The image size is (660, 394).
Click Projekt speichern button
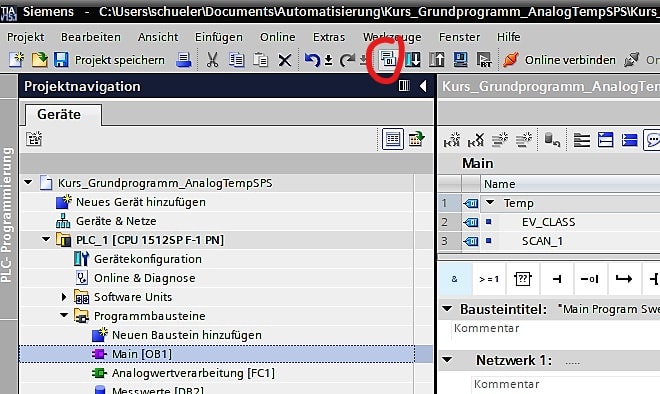click(109, 60)
